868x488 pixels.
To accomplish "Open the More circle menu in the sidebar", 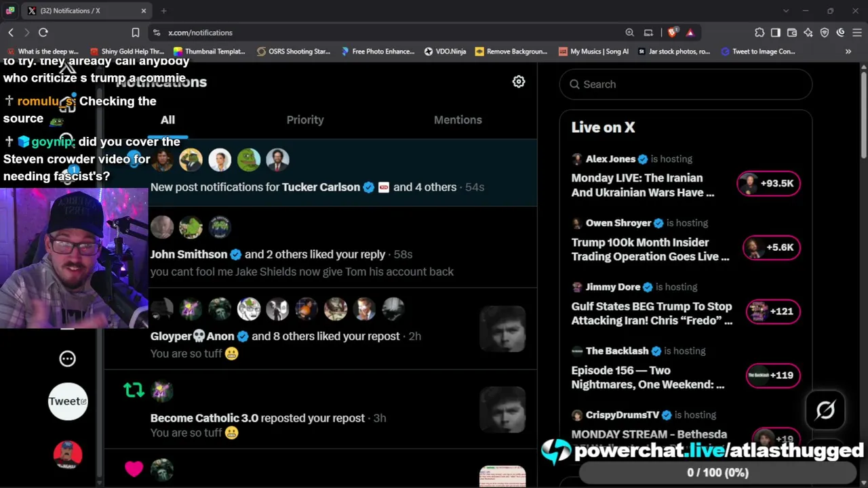I will (67, 359).
